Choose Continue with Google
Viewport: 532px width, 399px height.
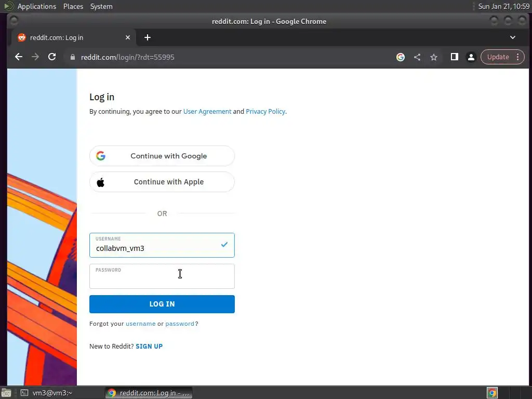162,156
